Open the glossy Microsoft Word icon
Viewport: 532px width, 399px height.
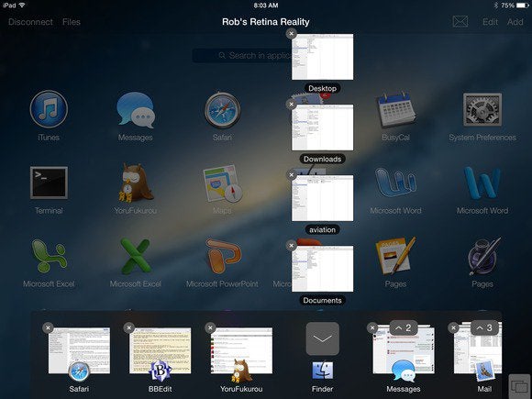tap(396, 183)
